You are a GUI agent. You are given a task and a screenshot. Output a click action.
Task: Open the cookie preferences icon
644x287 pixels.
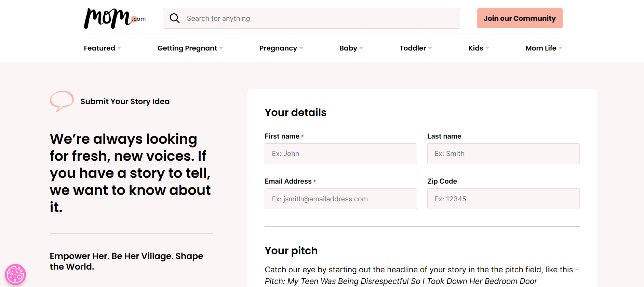click(15, 274)
